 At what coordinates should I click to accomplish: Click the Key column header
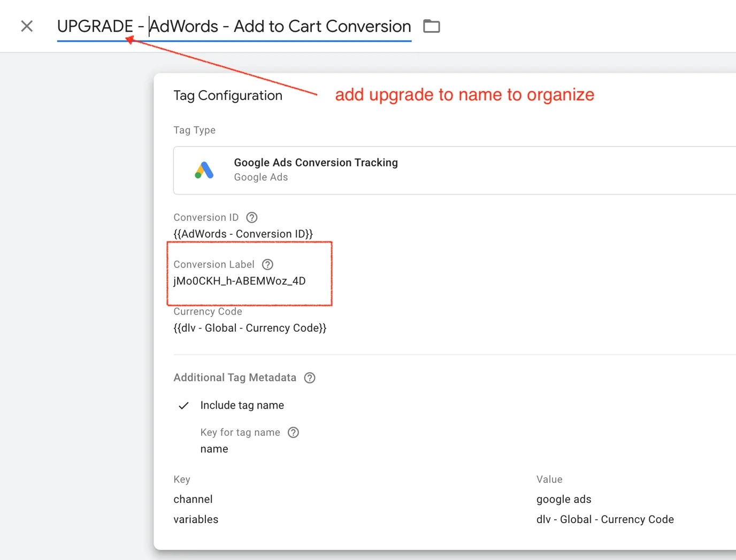click(x=182, y=479)
